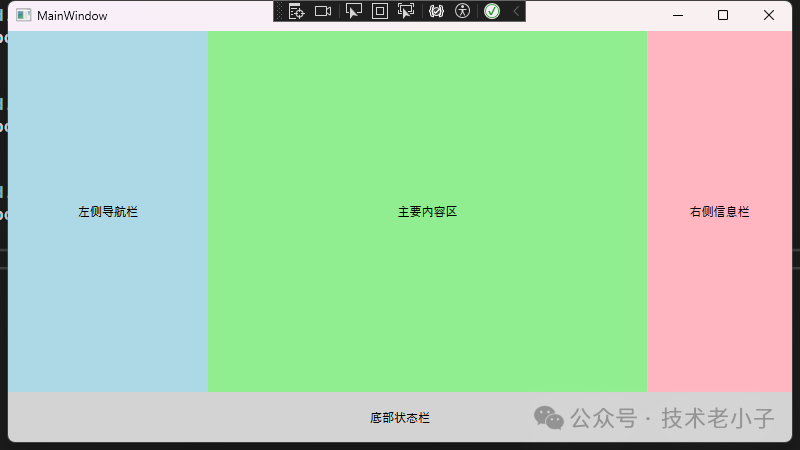Click the 主要内容区 label in green area
Screen dimensions: 800x450
pyautogui.click(x=427, y=212)
